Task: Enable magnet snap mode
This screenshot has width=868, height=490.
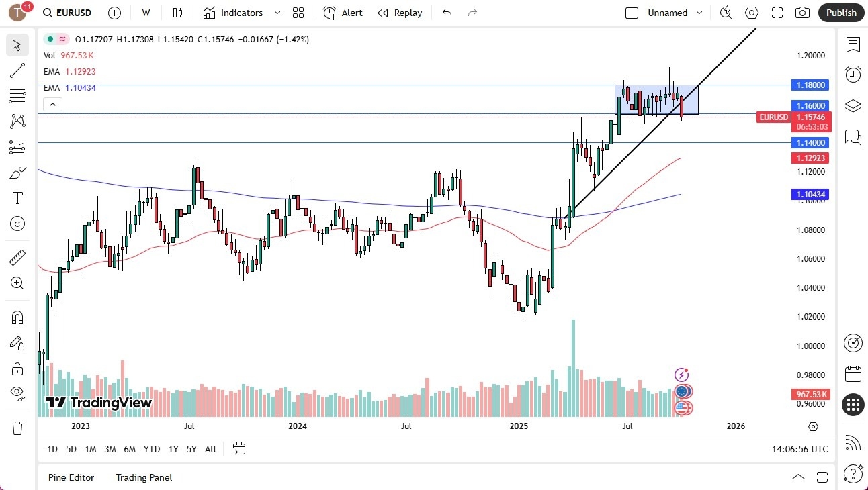Action: (x=17, y=317)
